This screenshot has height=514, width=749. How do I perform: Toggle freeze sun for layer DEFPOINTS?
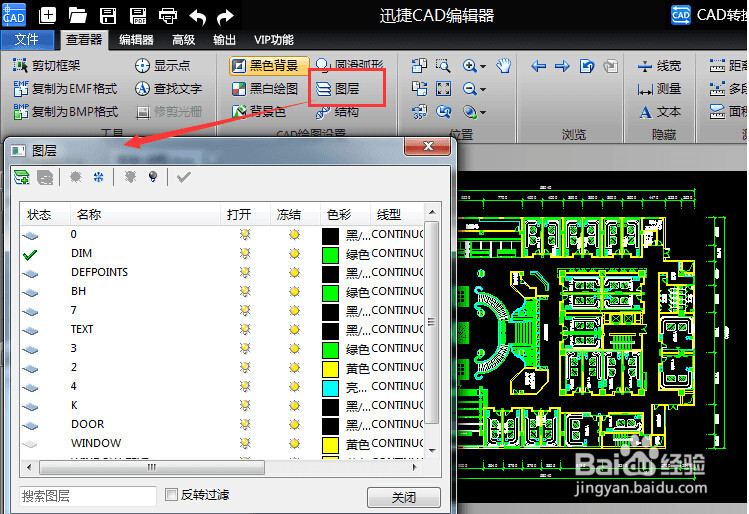click(x=295, y=272)
